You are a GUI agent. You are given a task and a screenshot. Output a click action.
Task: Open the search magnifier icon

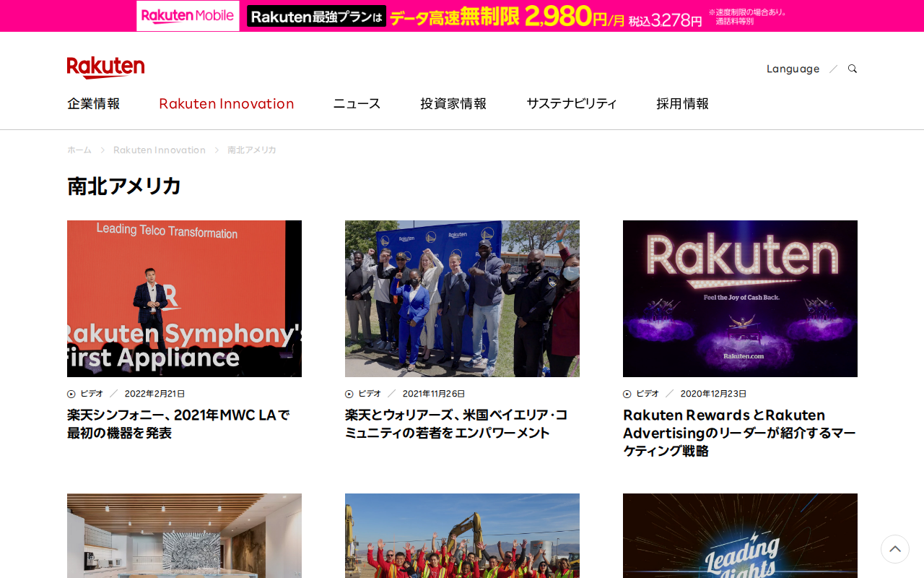(853, 69)
